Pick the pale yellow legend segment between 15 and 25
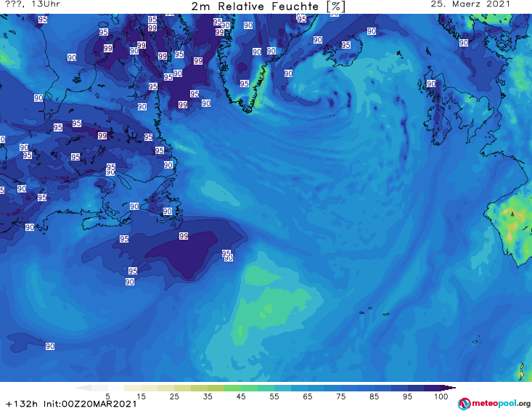This screenshot has width=532, height=411. 150,388
